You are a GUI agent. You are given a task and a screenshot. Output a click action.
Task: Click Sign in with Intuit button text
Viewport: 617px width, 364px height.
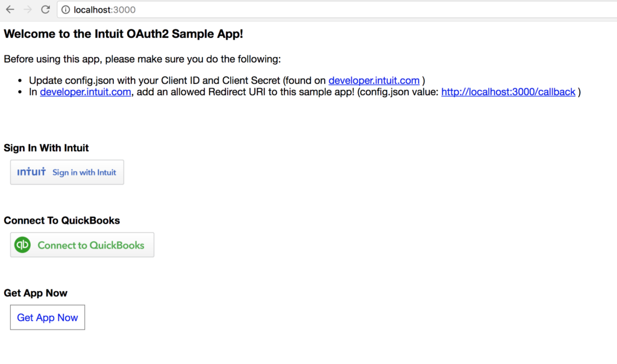(x=84, y=172)
